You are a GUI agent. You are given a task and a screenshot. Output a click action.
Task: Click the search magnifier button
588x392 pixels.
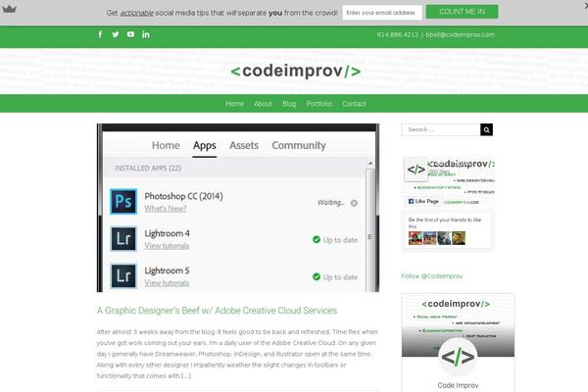click(x=486, y=129)
